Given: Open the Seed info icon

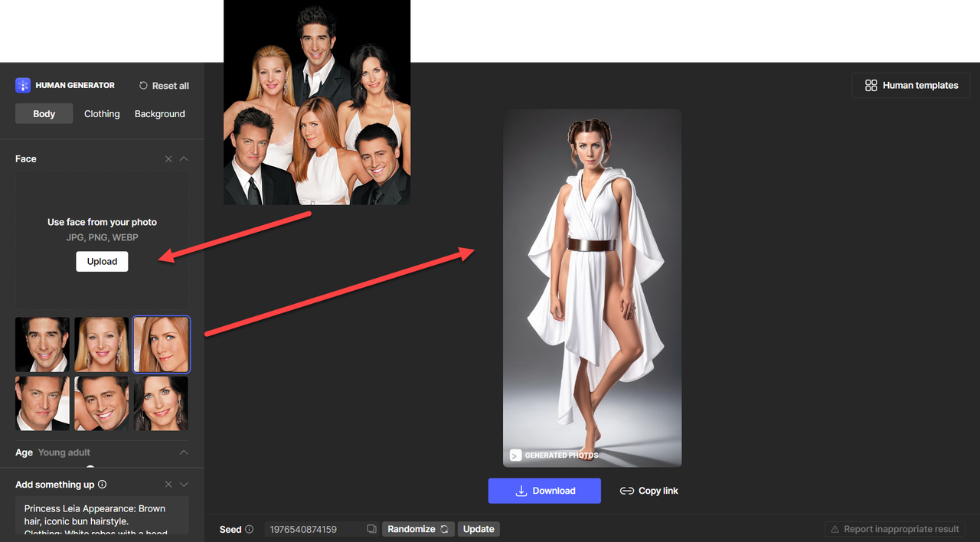Looking at the screenshot, I should [x=249, y=529].
